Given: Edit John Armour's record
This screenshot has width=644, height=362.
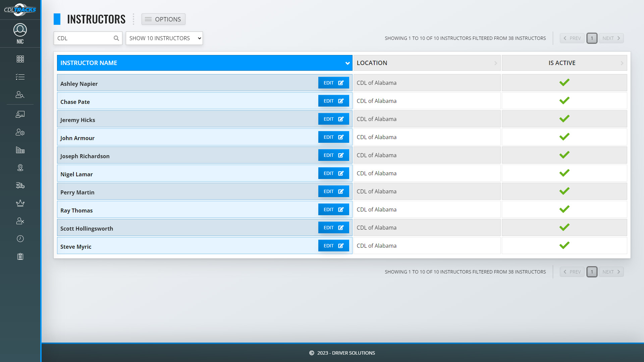Looking at the screenshot, I should 334,137.
